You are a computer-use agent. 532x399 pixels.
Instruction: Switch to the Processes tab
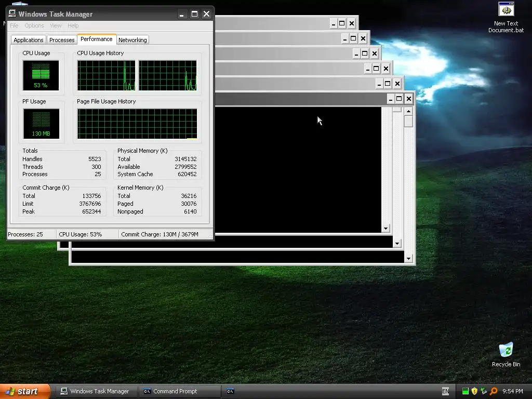[x=62, y=40]
